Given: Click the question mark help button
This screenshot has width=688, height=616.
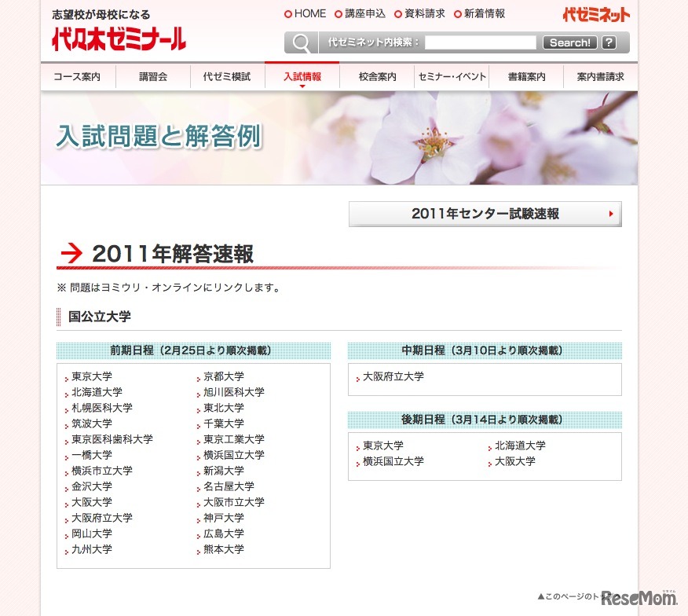Looking at the screenshot, I should (609, 42).
